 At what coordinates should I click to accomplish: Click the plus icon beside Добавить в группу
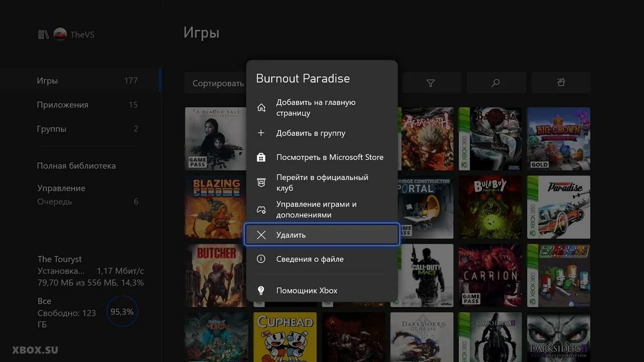(x=261, y=133)
